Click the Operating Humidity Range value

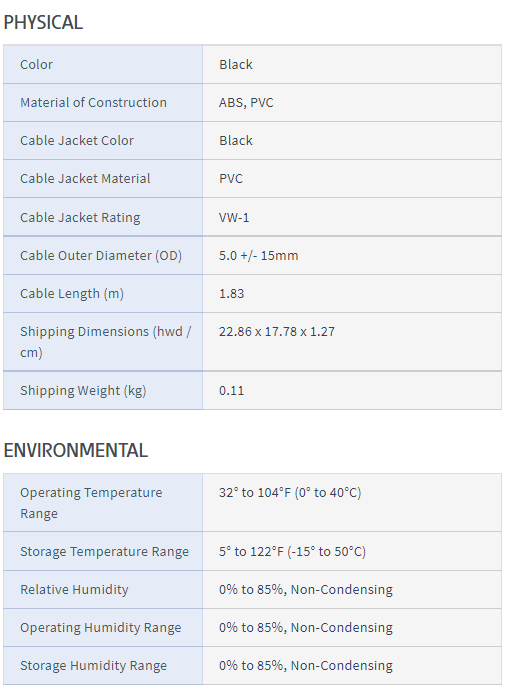(x=306, y=627)
